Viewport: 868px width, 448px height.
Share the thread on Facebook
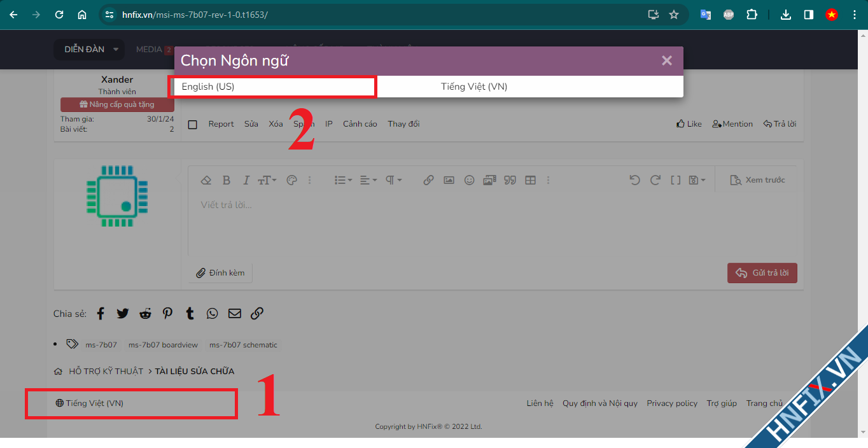(101, 313)
